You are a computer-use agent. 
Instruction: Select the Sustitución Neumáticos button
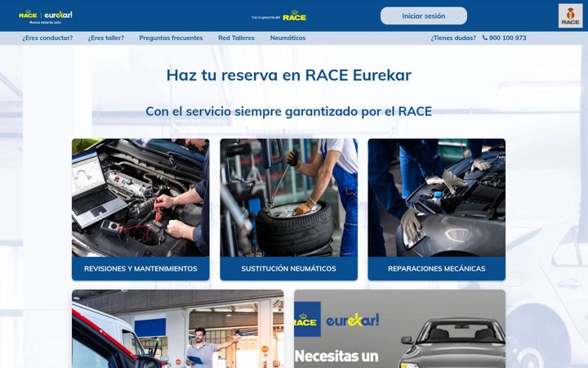point(289,268)
